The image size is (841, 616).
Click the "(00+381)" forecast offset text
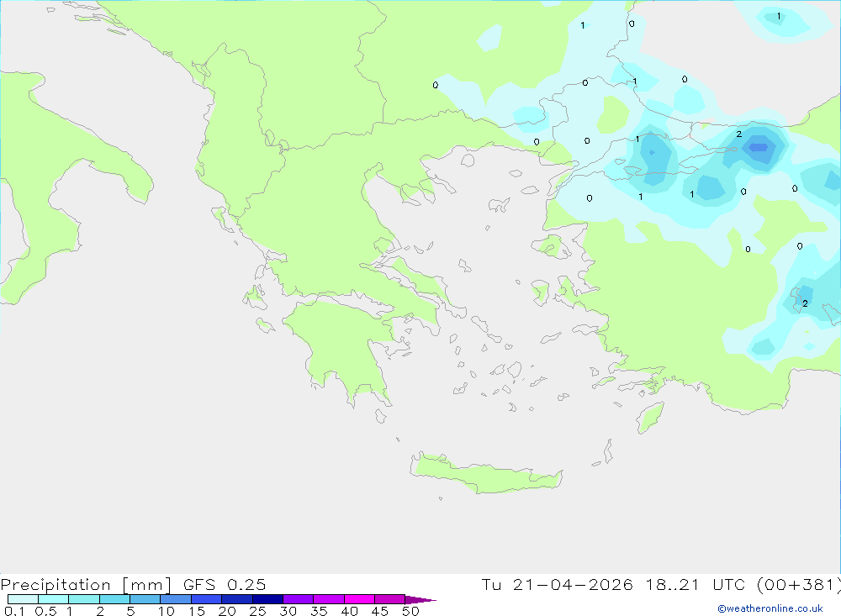tap(799, 584)
